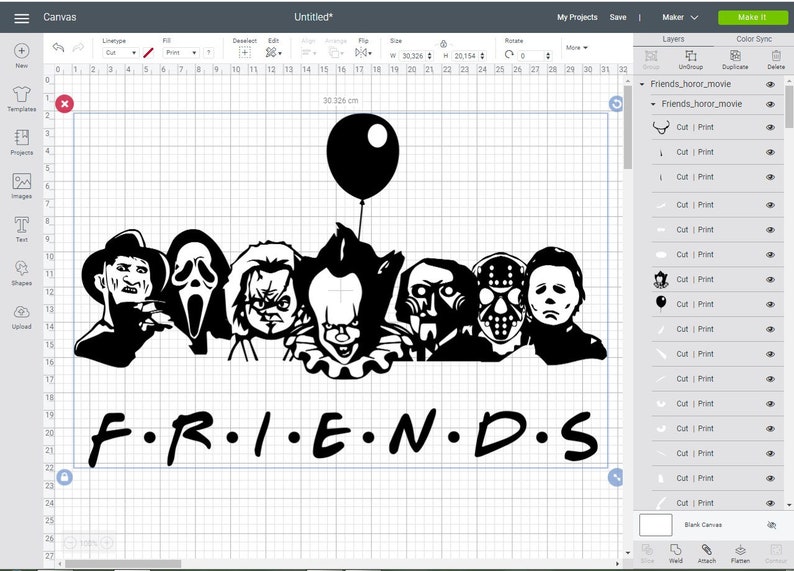
Task: Toggle visibility of the last Cut | Print layer
Action: (x=770, y=503)
